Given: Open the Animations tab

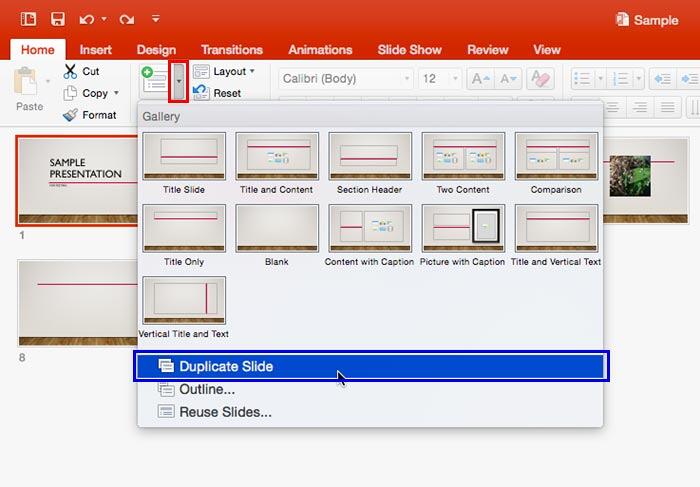Looking at the screenshot, I should coord(320,50).
